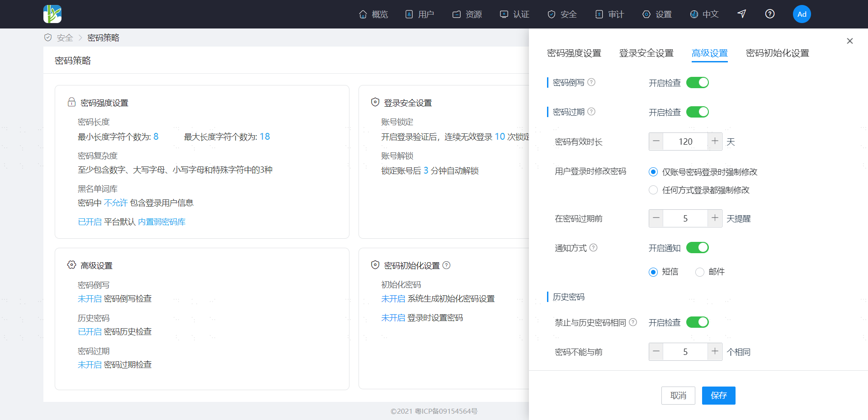Disable the 密码倒写 check toggle
The width and height of the screenshot is (868, 420).
click(698, 83)
